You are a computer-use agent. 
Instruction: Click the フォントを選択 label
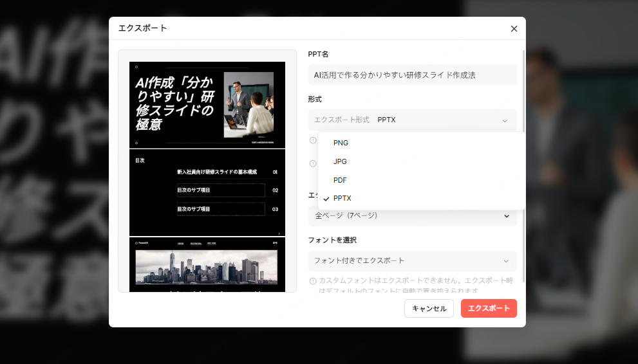(x=332, y=240)
